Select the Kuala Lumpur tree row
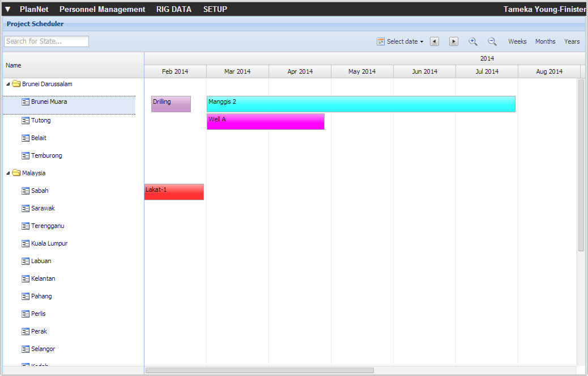This screenshot has height=376, width=588. [x=49, y=243]
